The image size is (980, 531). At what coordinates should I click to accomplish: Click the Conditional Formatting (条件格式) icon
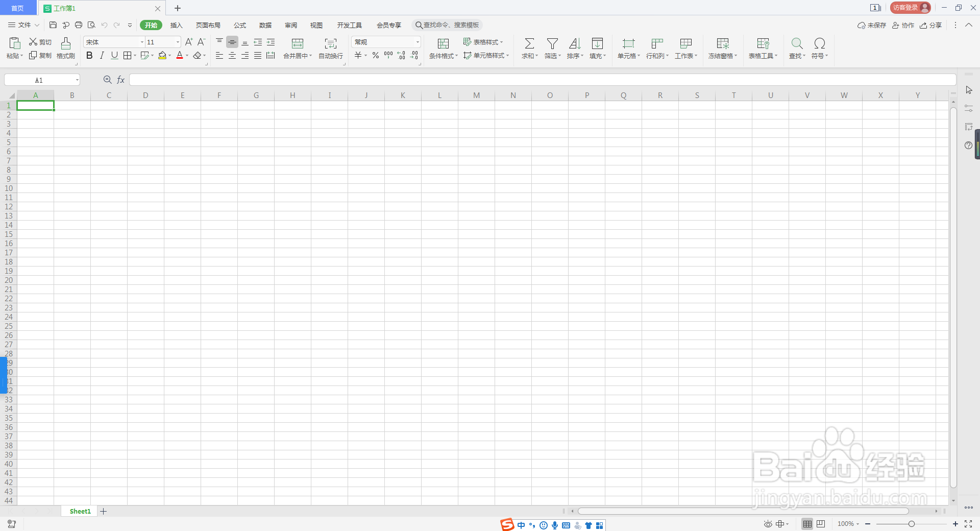coord(444,43)
